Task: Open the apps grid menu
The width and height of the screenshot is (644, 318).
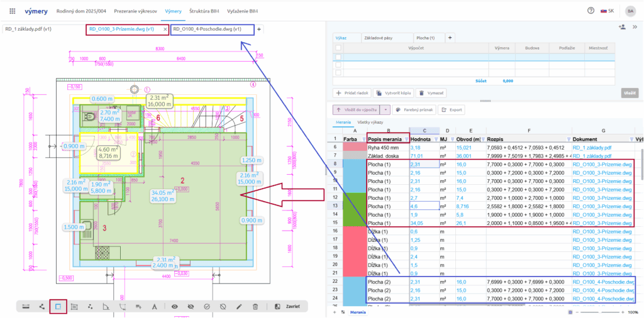Action: coord(12,11)
